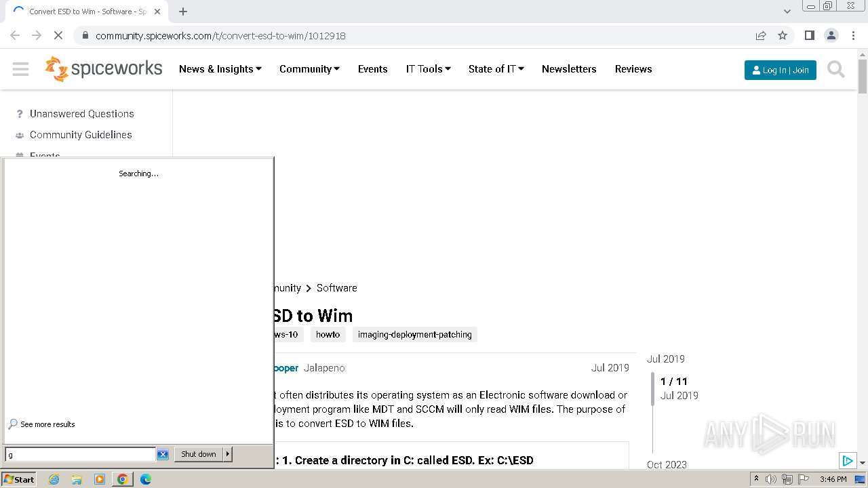Open File Explorer from taskbar
The width and height of the screenshot is (868, 488).
point(77,479)
